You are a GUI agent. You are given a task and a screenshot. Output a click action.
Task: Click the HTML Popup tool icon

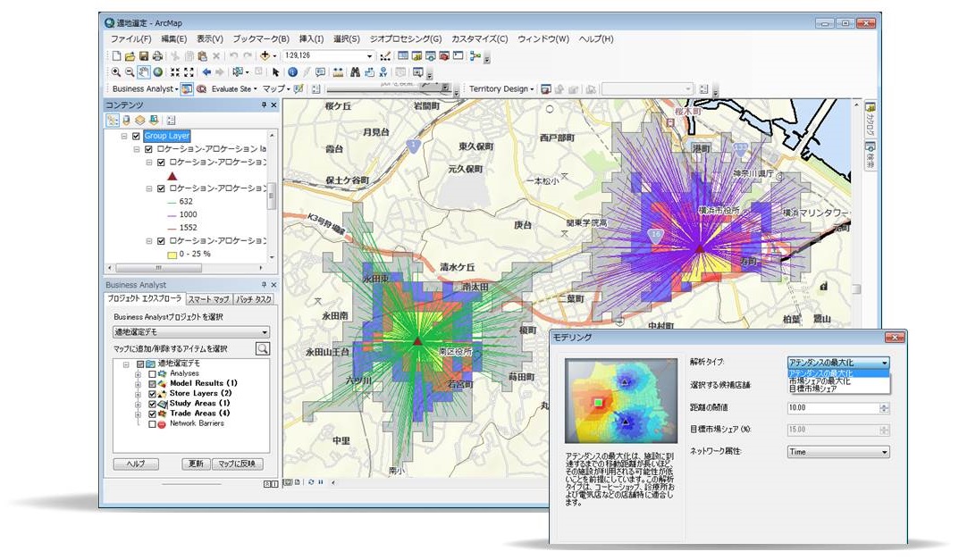(321, 72)
